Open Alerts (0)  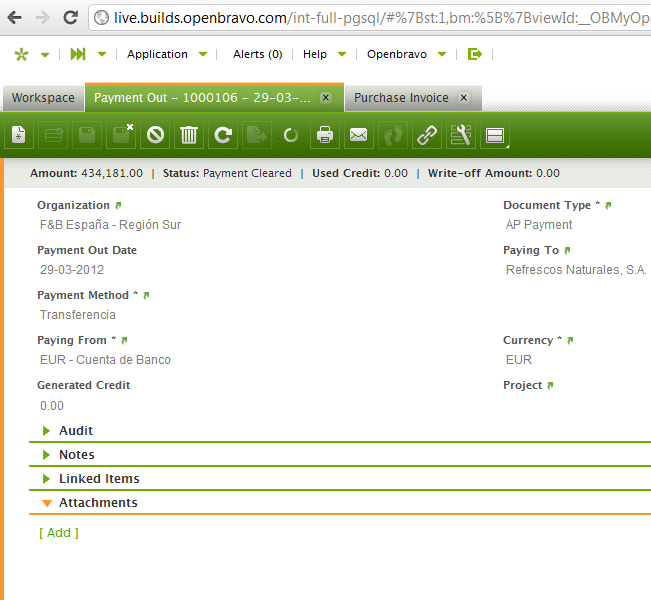tap(257, 54)
